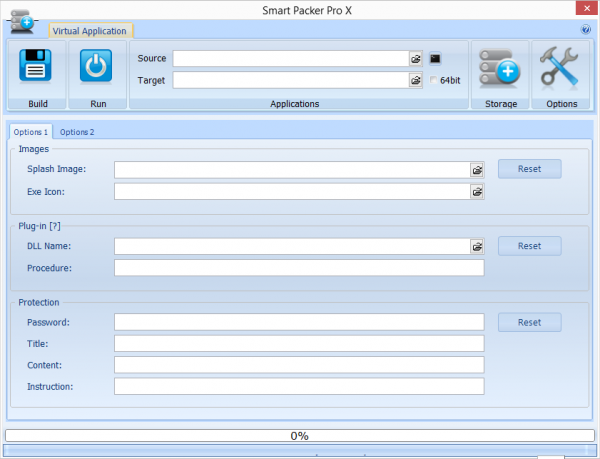Browse for Source file folder icon
Viewport: 600px width, 459px height.
click(416, 59)
